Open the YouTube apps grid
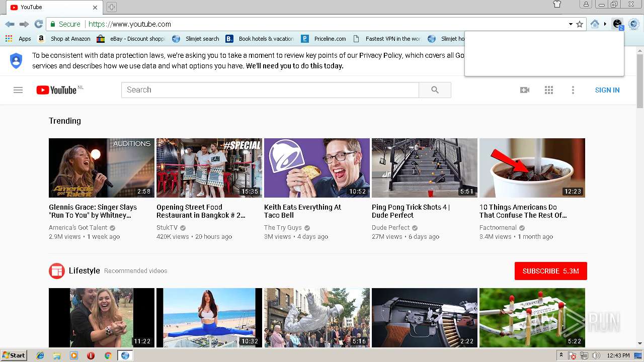This screenshot has height=362, width=644. coord(549,90)
